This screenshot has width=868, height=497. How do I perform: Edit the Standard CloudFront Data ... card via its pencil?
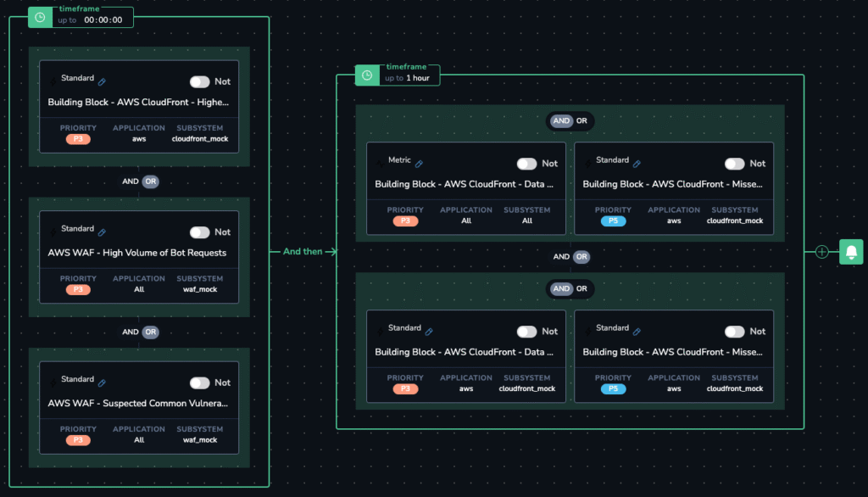pyautogui.click(x=429, y=332)
